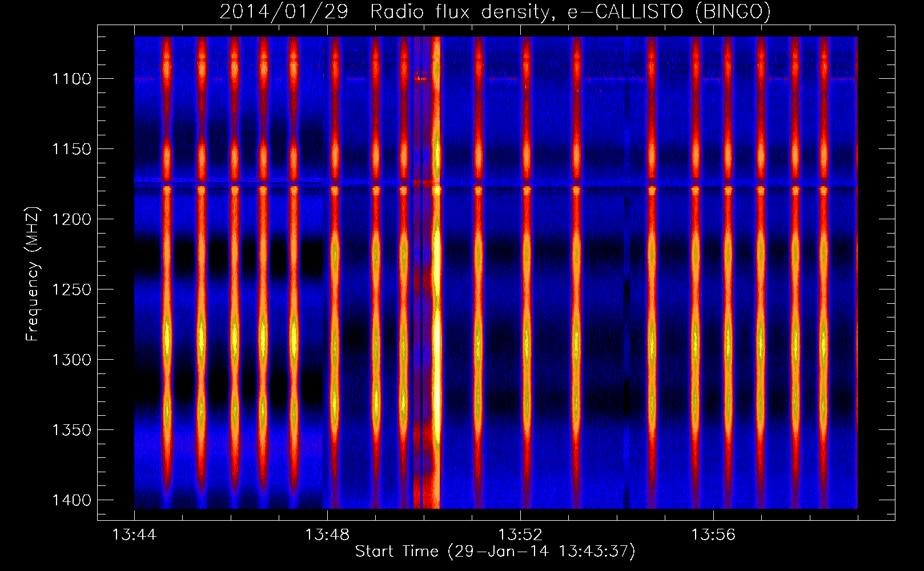Click the '1300' frequency axis label
924x571 pixels.
(71, 360)
